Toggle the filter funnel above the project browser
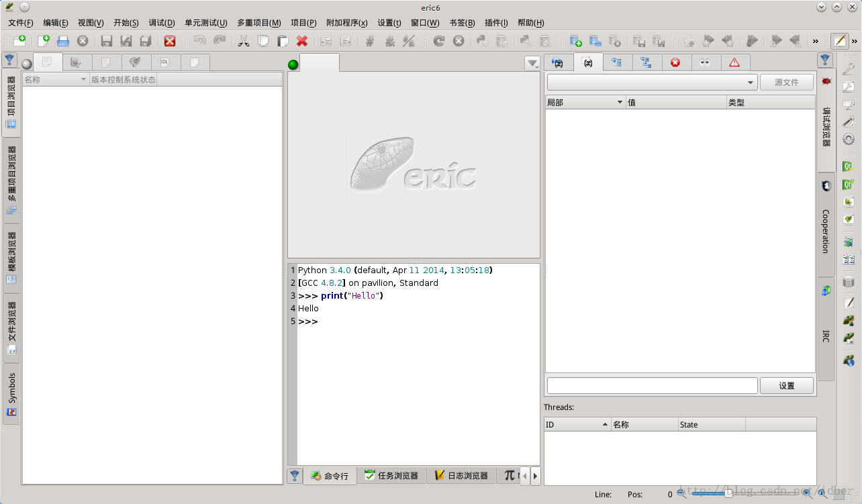 tap(9, 60)
